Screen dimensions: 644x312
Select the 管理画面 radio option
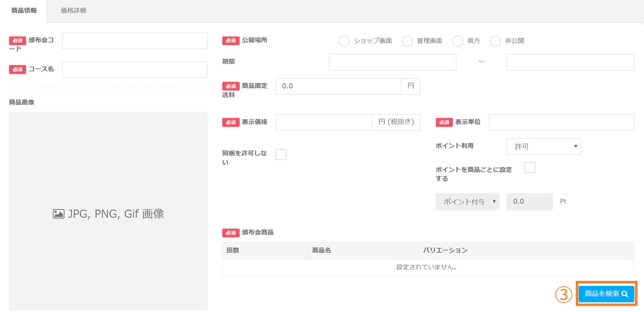[407, 41]
